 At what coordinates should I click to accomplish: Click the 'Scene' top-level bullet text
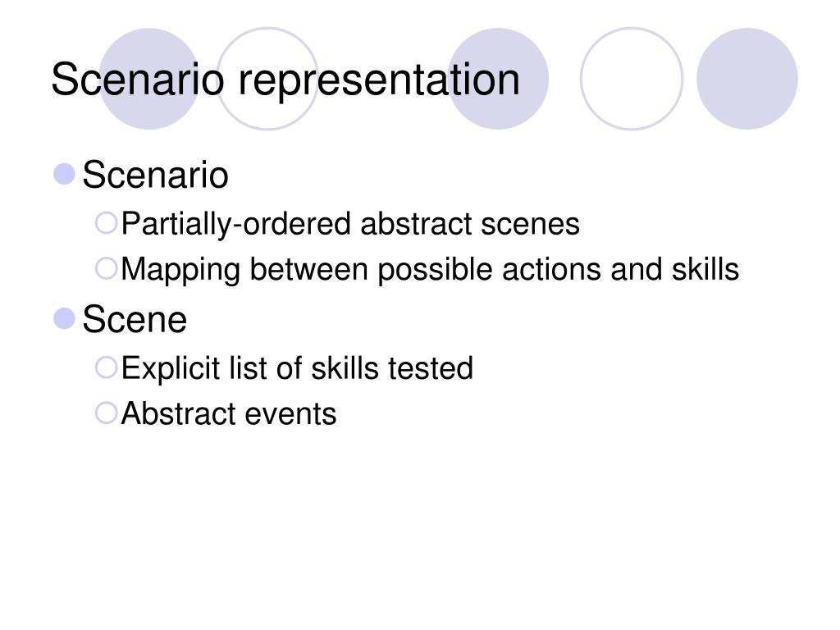click(135, 319)
